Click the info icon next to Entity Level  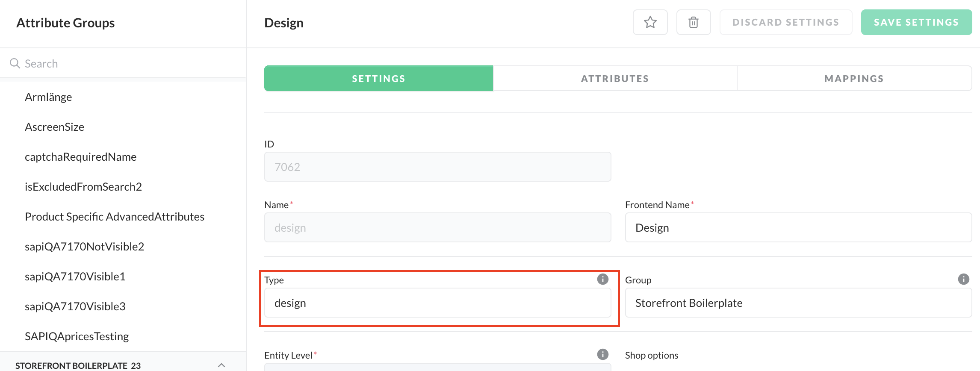[602, 354]
